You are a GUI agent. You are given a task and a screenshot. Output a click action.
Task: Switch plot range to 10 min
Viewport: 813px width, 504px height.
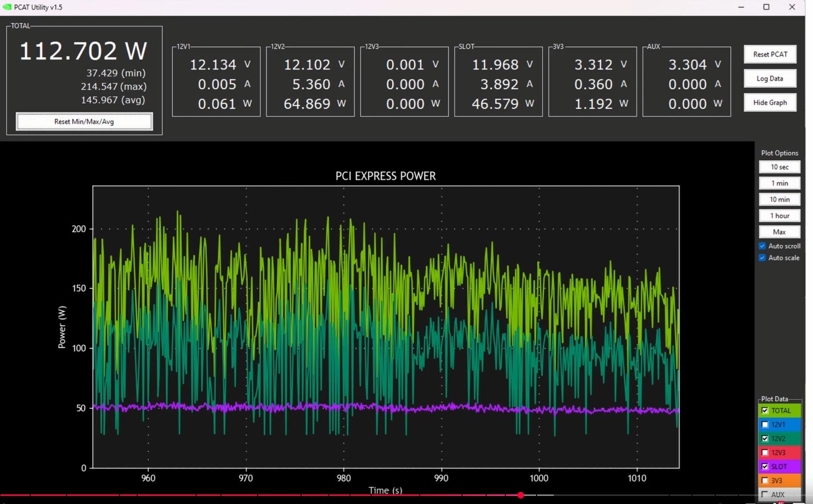pos(779,200)
